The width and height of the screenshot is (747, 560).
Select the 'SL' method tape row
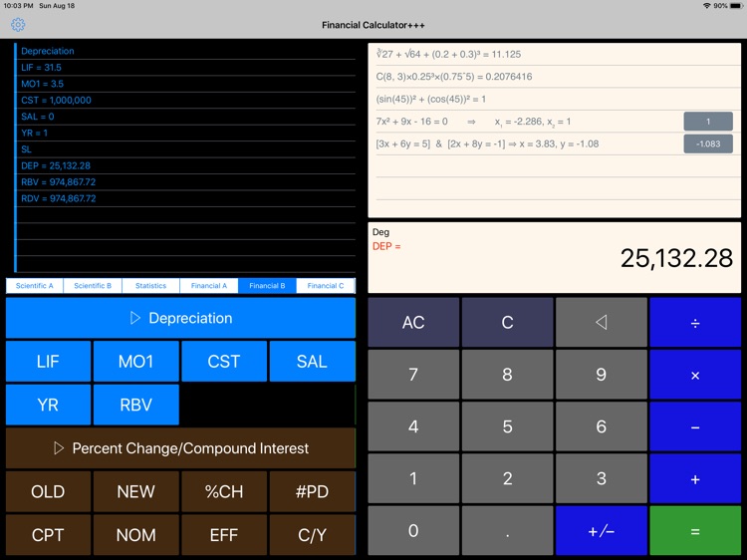pyautogui.click(x=186, y=149)
